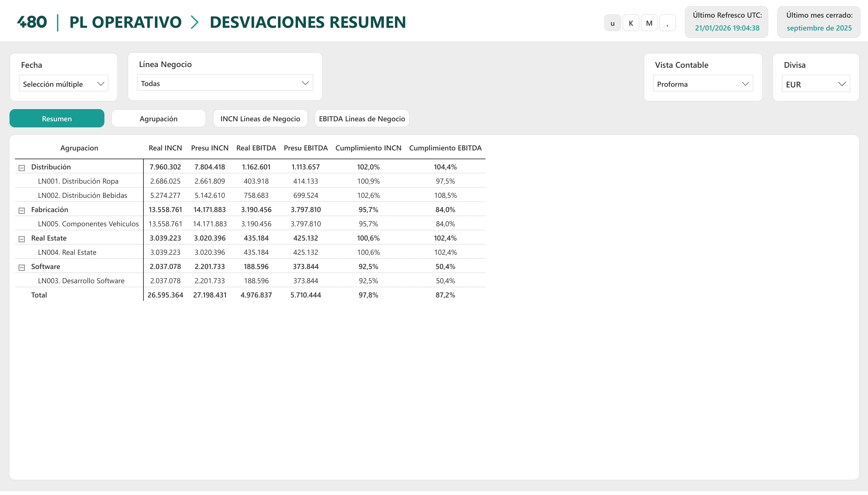Click the PL OPERATIVO breadcrumb title
The height and width of the screenshot is (495, 868).
click(125, 22)
